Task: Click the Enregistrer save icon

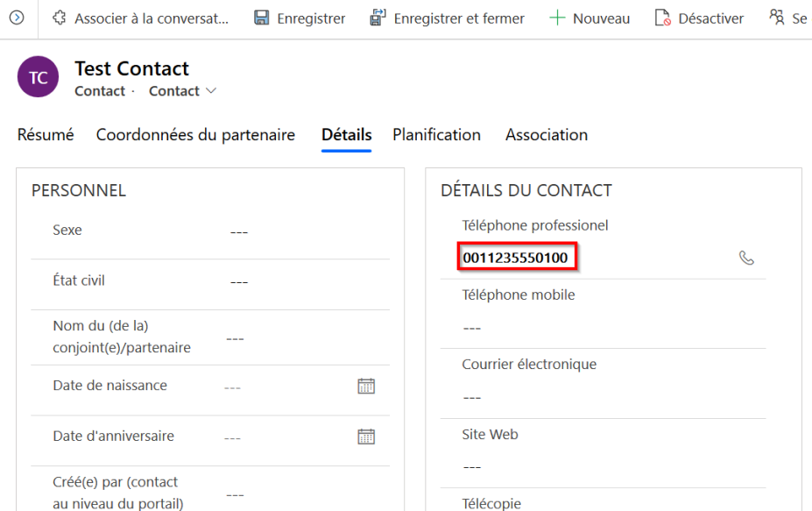Action: pyautogui.click(x=261, y=18)
